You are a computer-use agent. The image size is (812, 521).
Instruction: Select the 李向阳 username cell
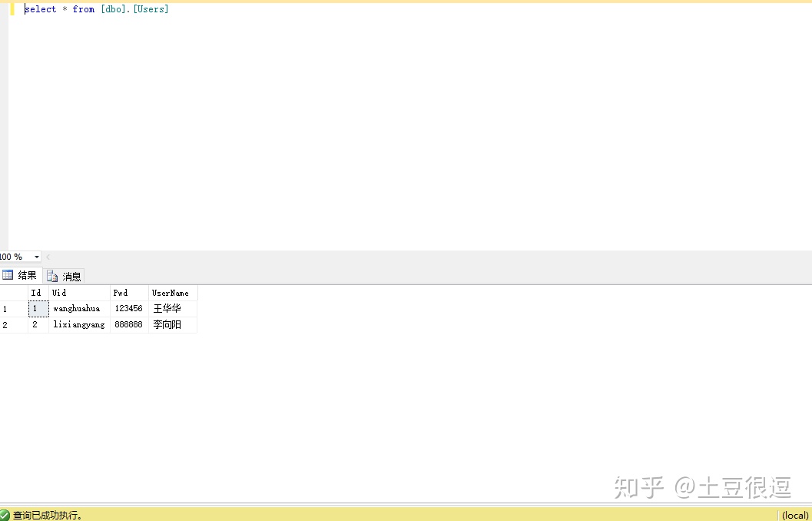click(x=173, y=325)
